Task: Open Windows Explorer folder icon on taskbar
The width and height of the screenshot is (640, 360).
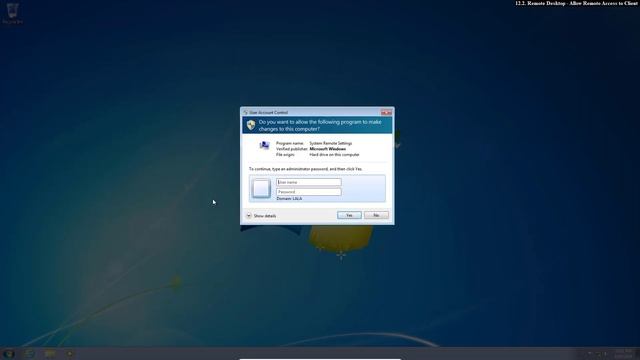Action: (x=50, y=353)
